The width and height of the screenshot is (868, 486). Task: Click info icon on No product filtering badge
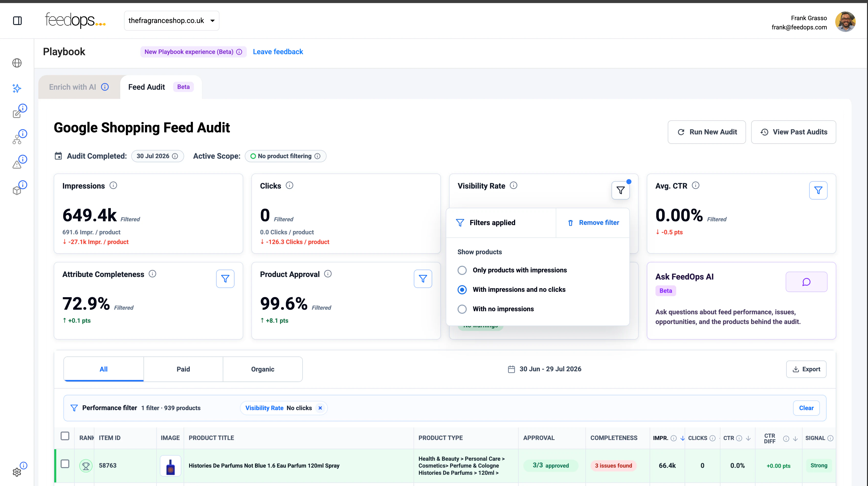click(317, 156)
